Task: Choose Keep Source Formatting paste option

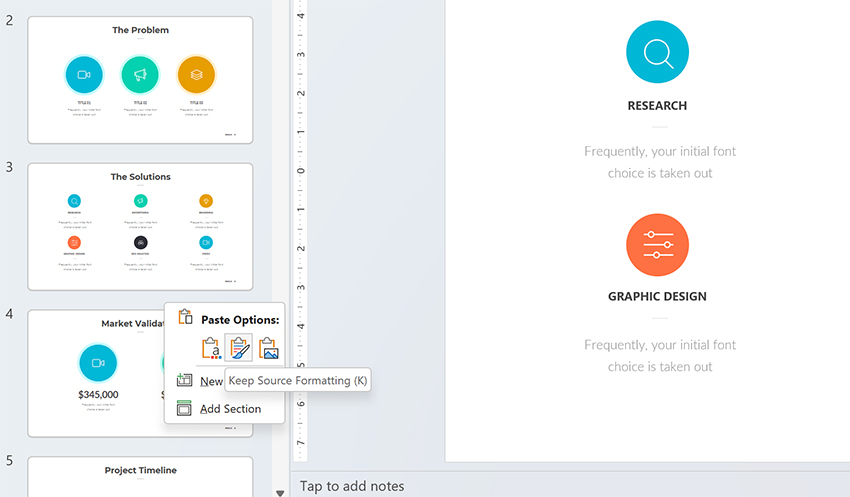Action: click(x=239, y=348)
